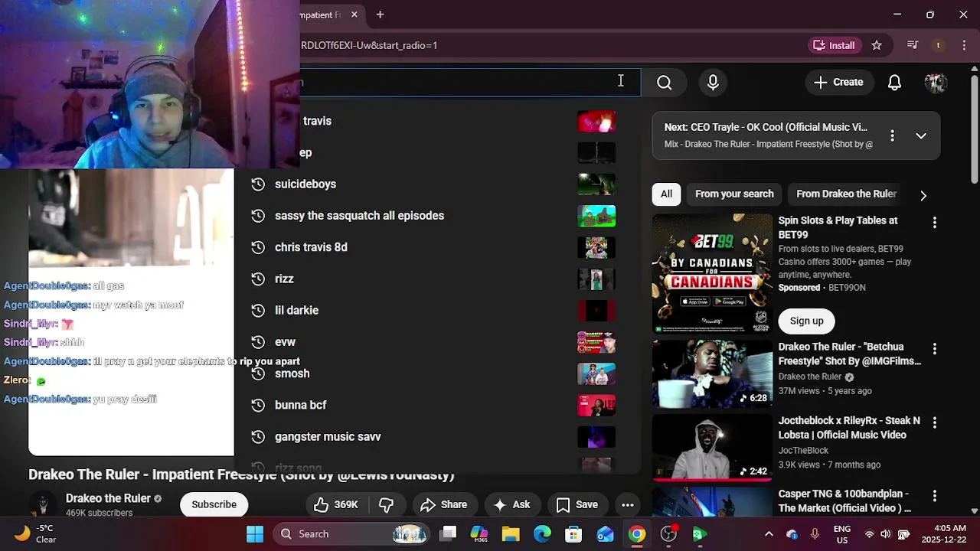
Task: Open YouTube notifications bell
Action: pyautogui.click(x=894, y=83)
